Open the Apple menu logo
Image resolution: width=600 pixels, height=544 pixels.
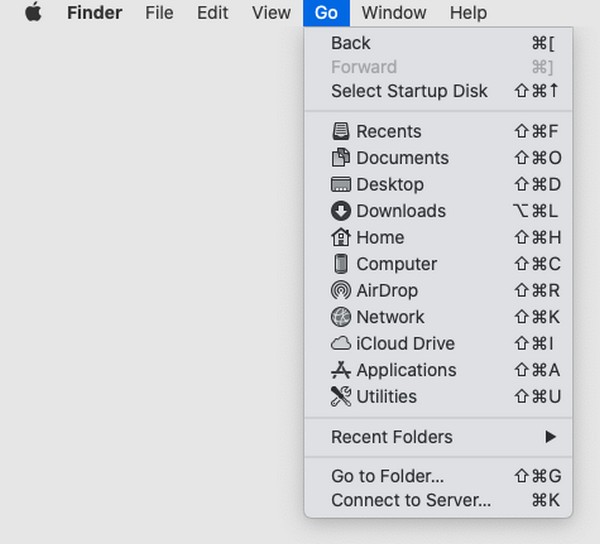click(x=33, y=12)
